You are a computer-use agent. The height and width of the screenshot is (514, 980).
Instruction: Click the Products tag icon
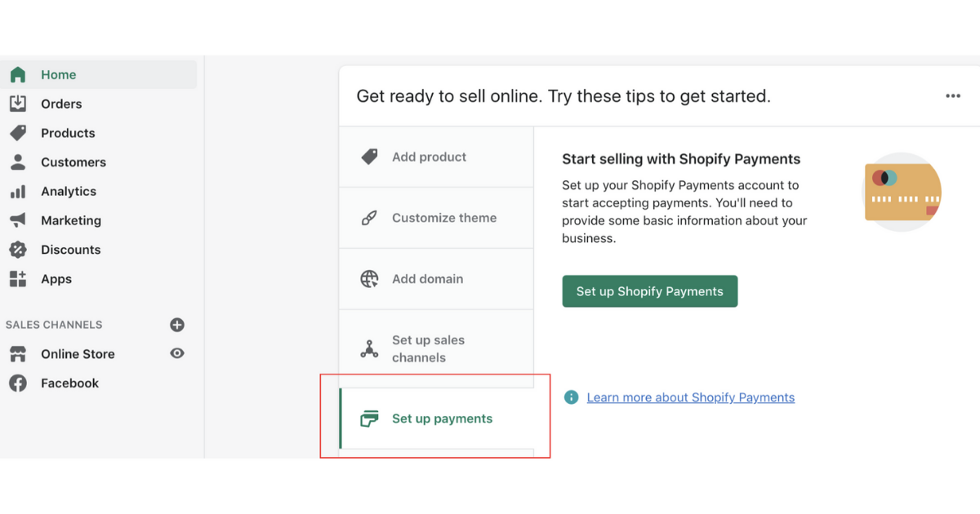pyautogui.click(x=18, y=133)
